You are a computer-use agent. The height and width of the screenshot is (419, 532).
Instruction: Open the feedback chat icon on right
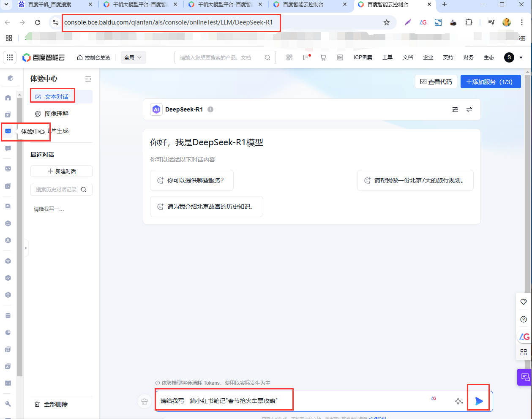tap(525, 377)
